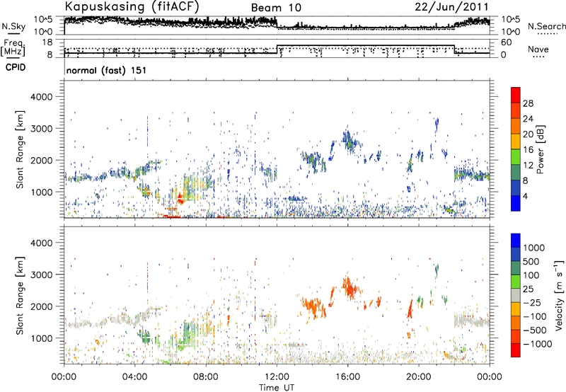Click the '08:00' time axis label
This screenshot has height=392, width=566.
point(206,377)
